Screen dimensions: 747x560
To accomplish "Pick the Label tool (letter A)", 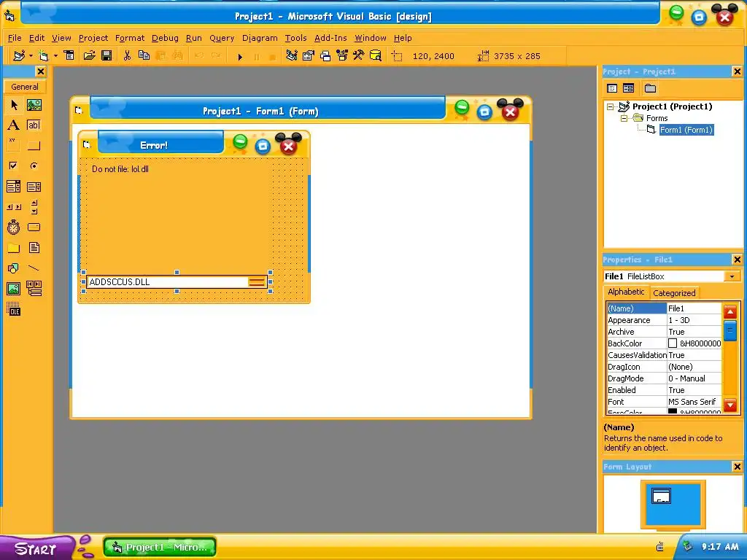I will click(14, 125).
